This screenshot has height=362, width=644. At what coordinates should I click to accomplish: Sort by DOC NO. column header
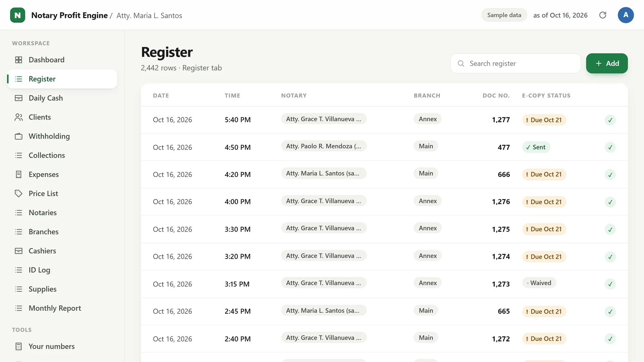pos(496,96)
